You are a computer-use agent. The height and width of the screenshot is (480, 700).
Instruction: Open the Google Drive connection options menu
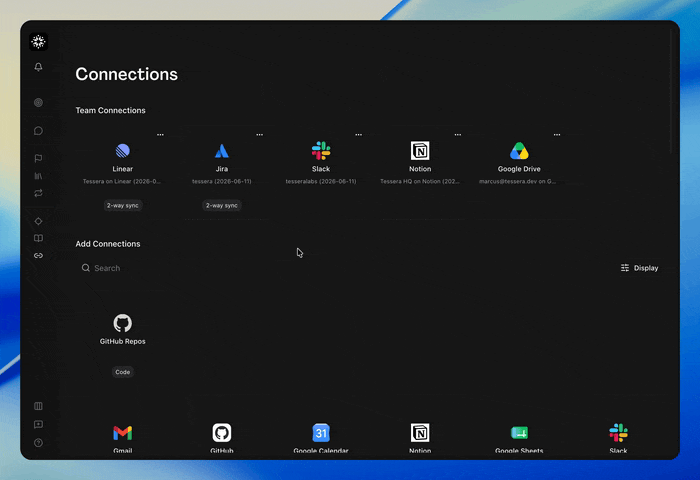[x=557, y=134]
